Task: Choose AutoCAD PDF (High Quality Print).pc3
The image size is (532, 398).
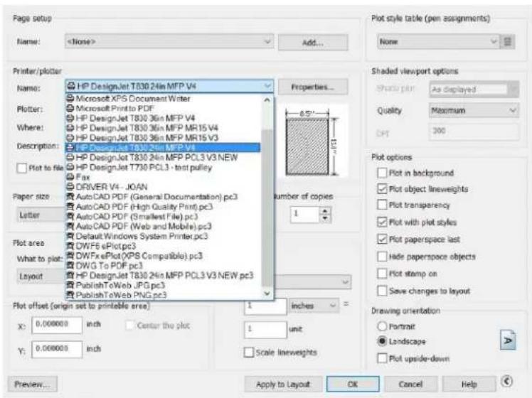Action: pos(164,207)
